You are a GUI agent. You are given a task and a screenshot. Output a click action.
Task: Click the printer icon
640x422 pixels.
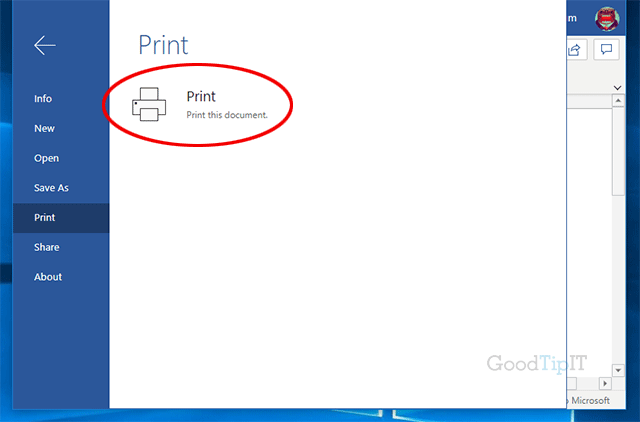coord(149,104)
